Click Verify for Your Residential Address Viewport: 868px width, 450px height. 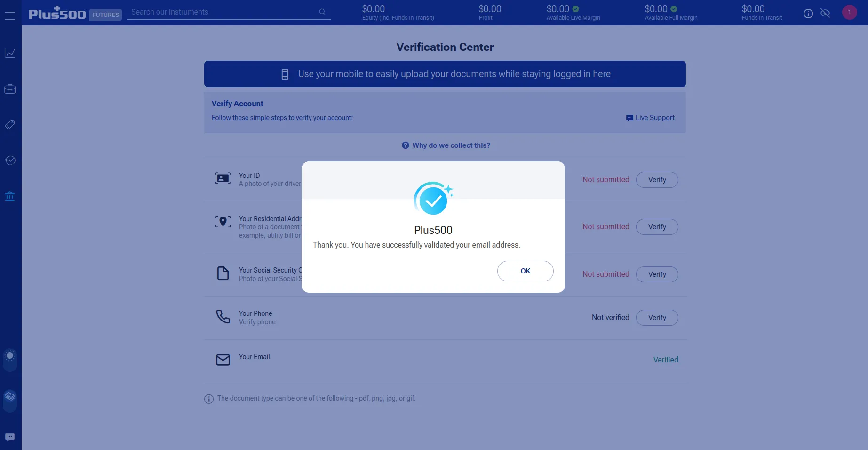tap(657, 227)
